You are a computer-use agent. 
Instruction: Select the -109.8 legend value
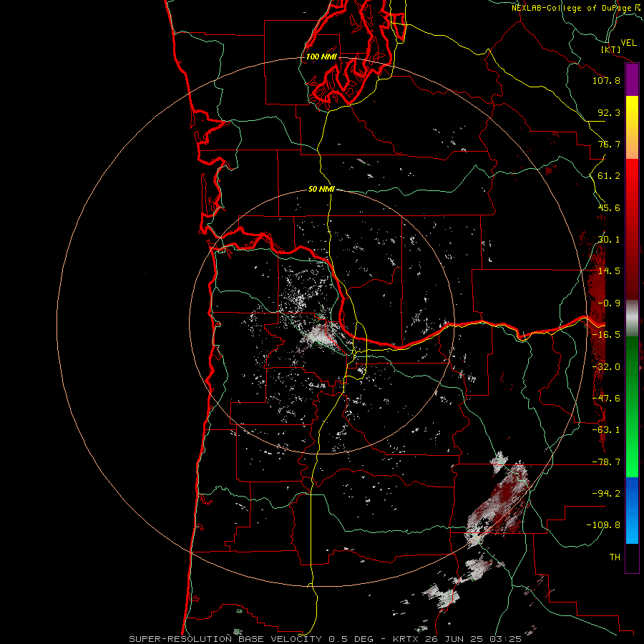(603, 525)
